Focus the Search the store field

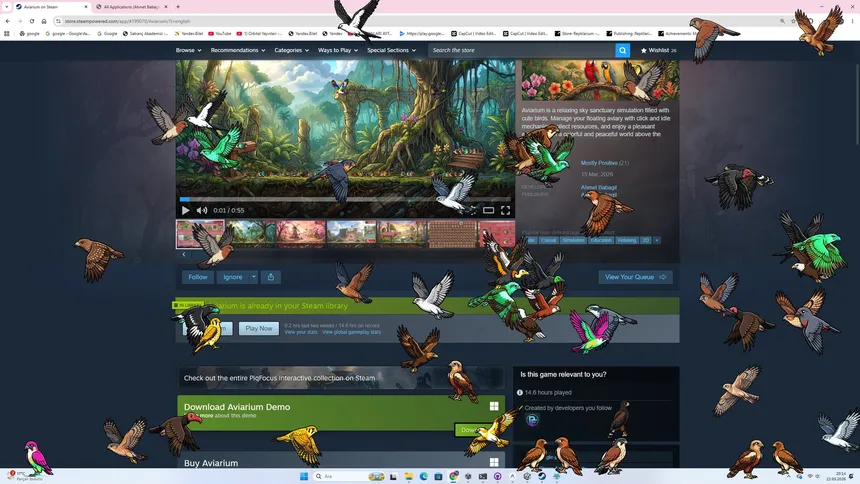tap(522, 50)
